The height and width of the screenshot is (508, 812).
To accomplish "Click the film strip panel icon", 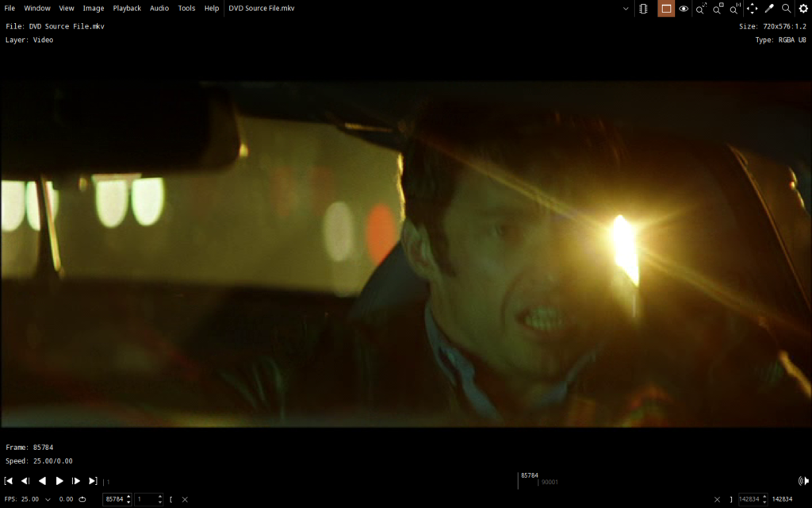I will (643, 9).
